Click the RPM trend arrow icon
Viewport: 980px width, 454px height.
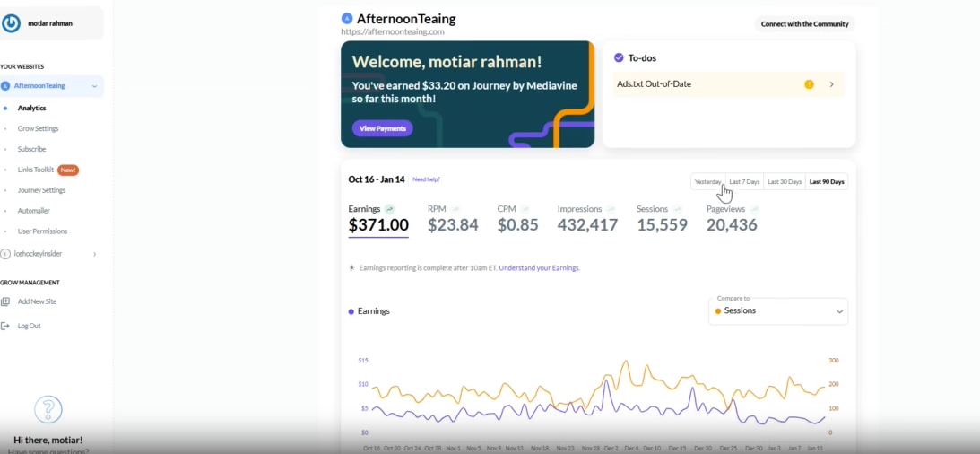coord(455,209)
